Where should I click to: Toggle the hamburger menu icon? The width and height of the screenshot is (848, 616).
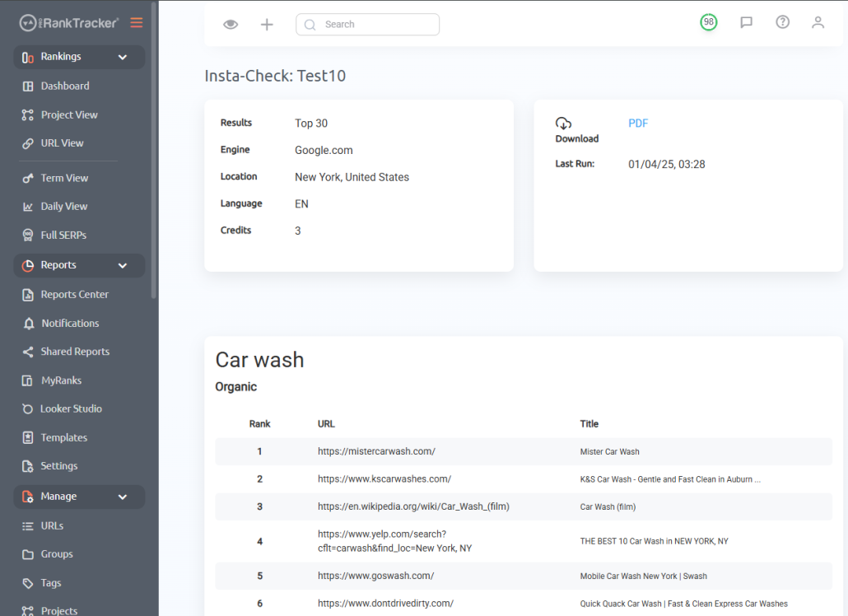click(x=137, y=23)
